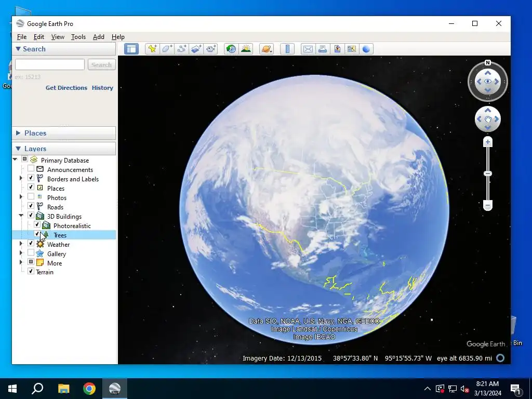Click the Search button
The width and height of the screenshot is (532, 399).
(101, 64)
